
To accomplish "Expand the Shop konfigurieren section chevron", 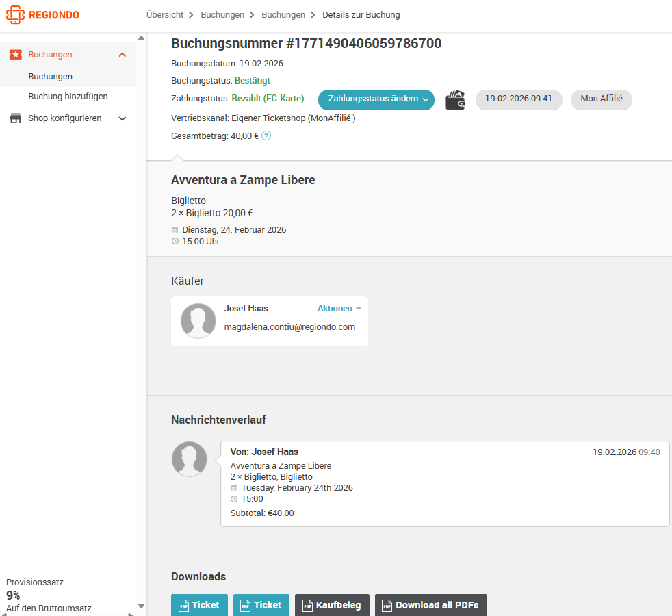I will pyautogui.click(x=122, y=118).
